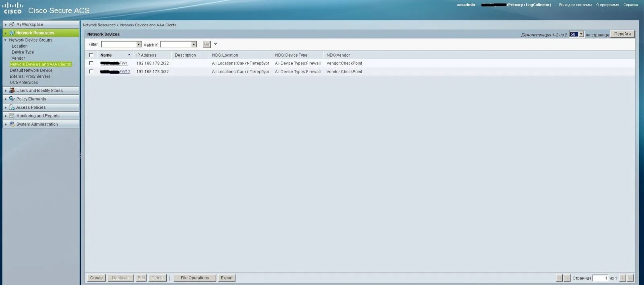Select Network Devices and AAA Clients
This screenshot has height=285, width=644.
tap(40, 64)
